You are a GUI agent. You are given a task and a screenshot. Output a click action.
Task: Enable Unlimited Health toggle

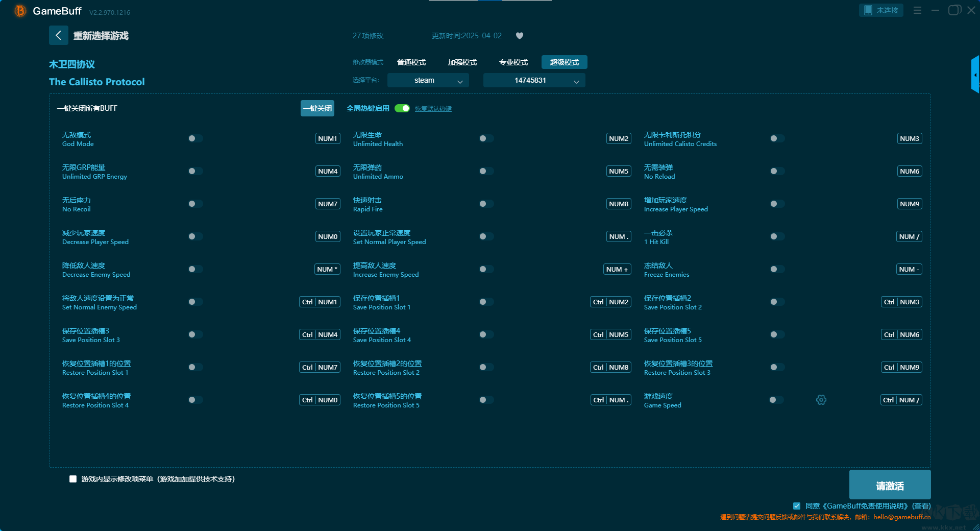pos(486,138)
